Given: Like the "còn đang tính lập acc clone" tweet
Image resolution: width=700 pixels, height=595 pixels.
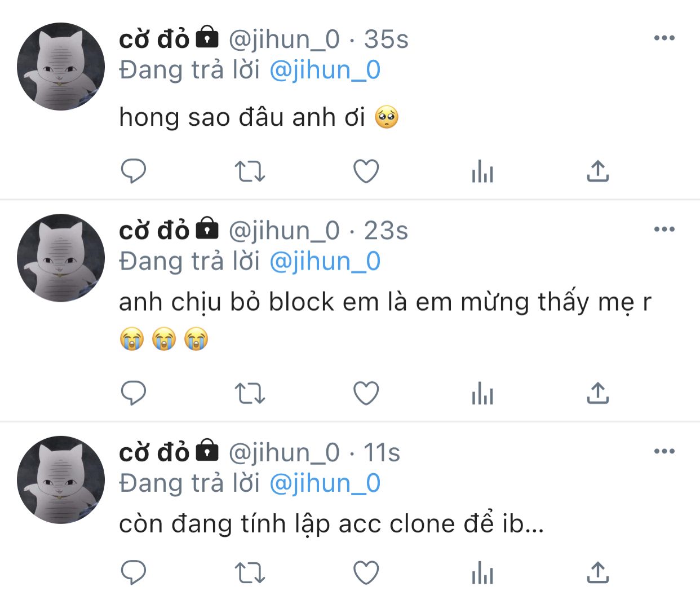Looking at the screenshot, I should click(x=366, y=573).
